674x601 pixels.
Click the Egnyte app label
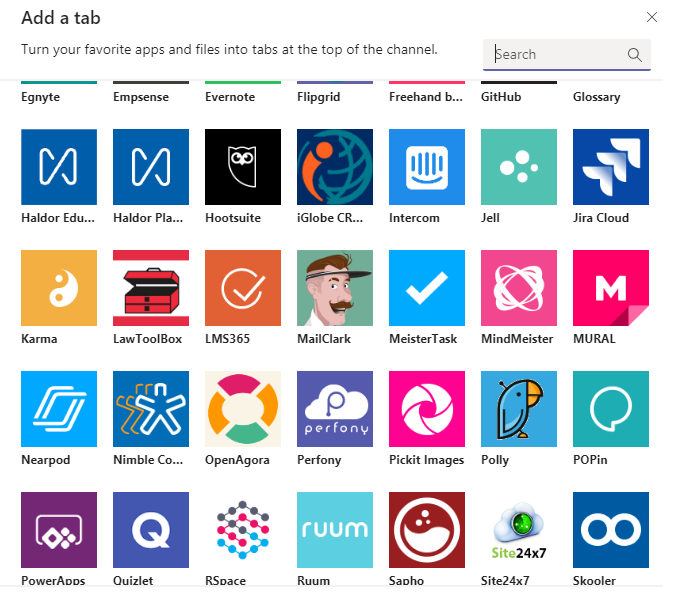coord(41,98)
